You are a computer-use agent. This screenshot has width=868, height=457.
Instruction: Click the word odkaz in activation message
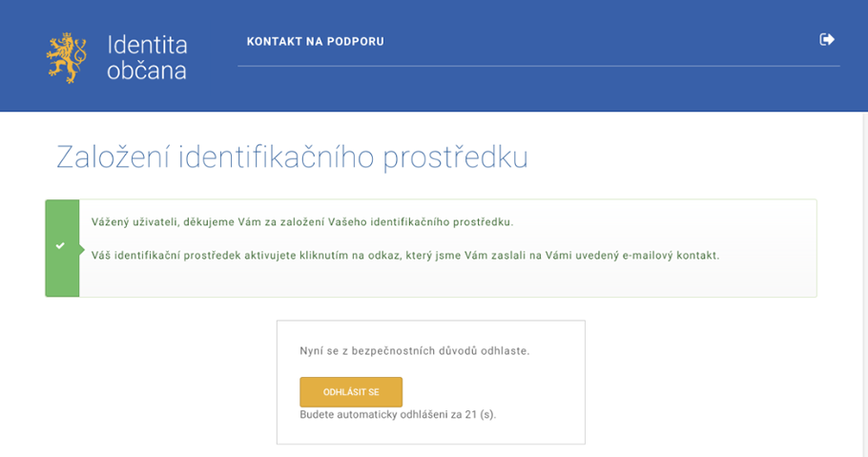click(383, 256)
